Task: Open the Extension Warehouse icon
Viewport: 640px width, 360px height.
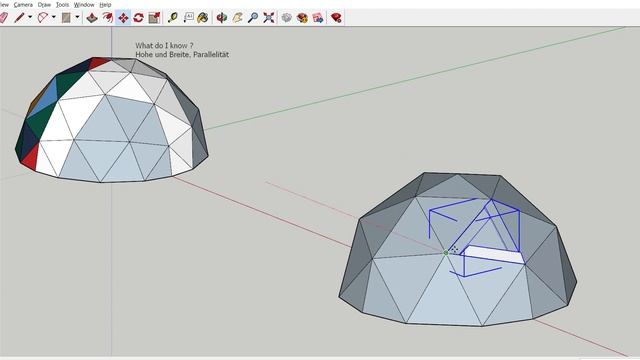Action: point(302,18)
